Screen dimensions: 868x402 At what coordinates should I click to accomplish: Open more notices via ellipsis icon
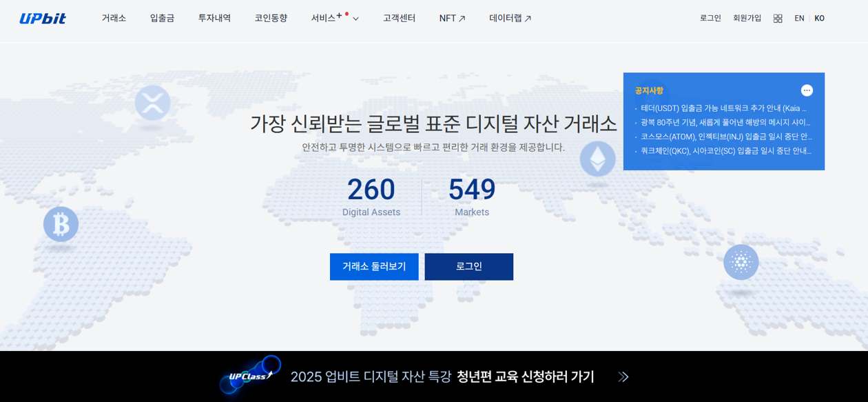coord(807,90)
